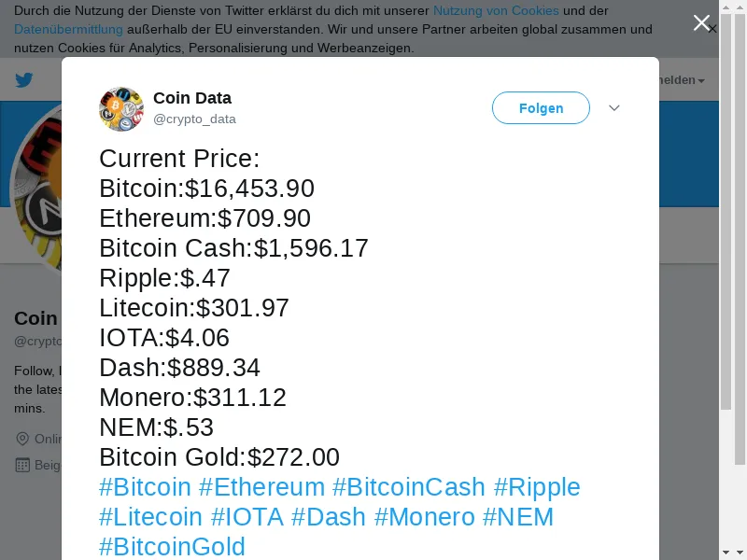Click the #Litecoin hashtag
Screen dimensions: 747x560
[150, 517]
